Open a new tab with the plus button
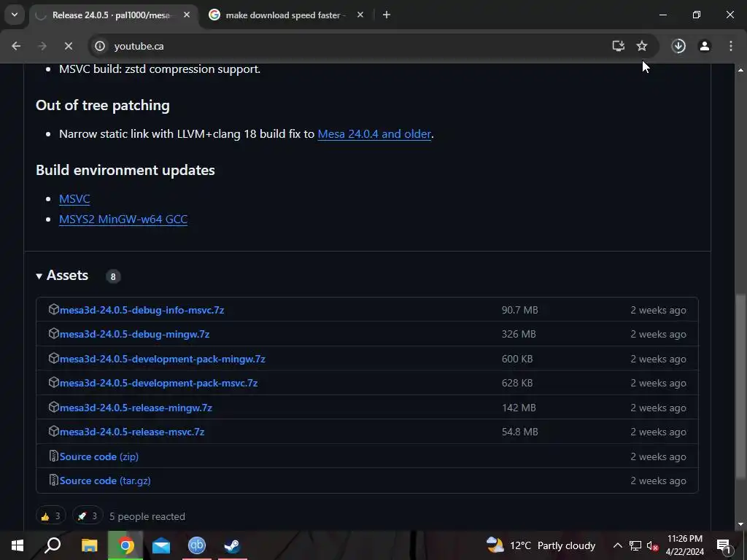Viewport: 747px width, 560px height. (x=387, y=15)
